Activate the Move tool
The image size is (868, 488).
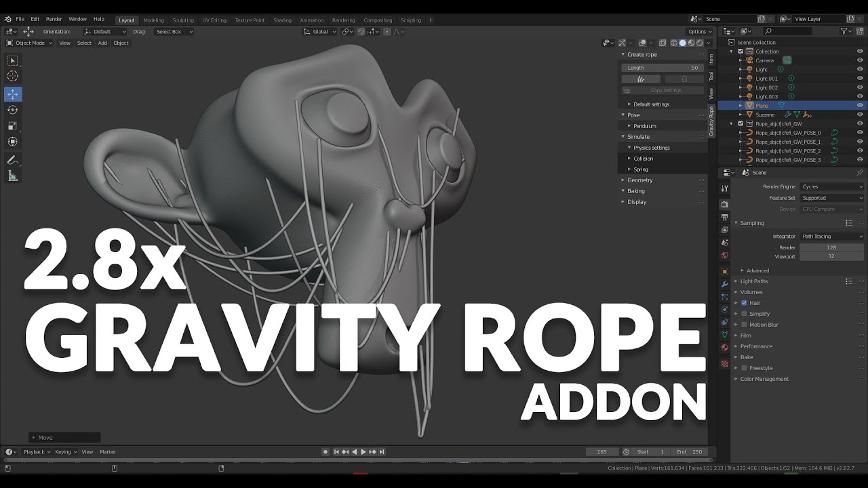(12, 94)
